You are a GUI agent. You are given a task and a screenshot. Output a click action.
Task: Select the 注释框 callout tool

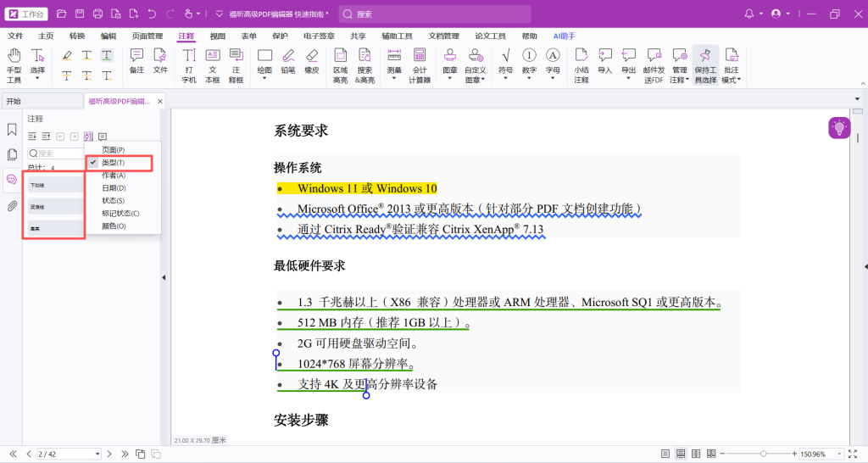point(236,64)
